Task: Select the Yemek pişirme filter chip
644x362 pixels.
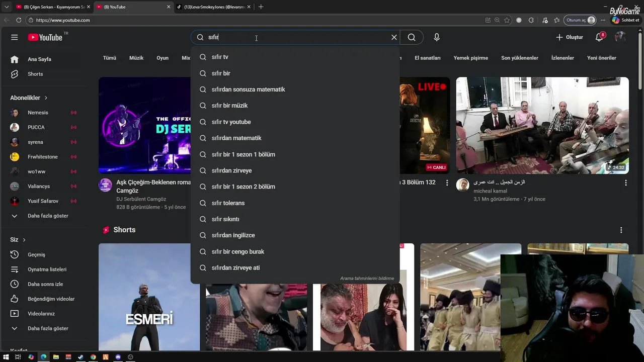Action: coord(471,58)
